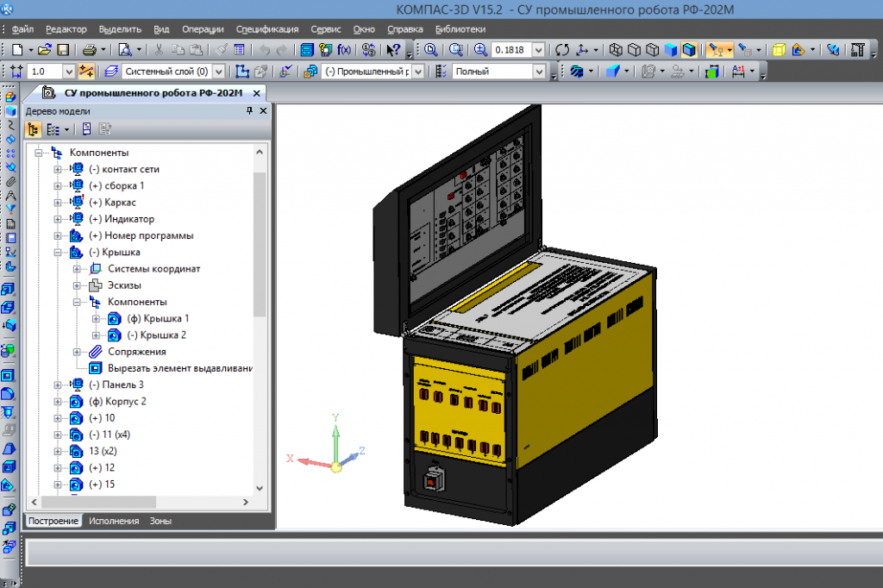Image resolution: width=883 pixels, height=588 pixels.
Task: Open print preview magnifier icon
Action: tap(125, 49)
